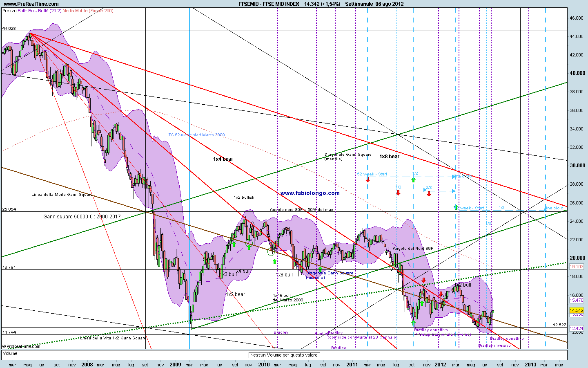Click the 25.054 horizontal level label
Image resolution: width=588 pixels, height=368 pixels.
tap(9, 209)
